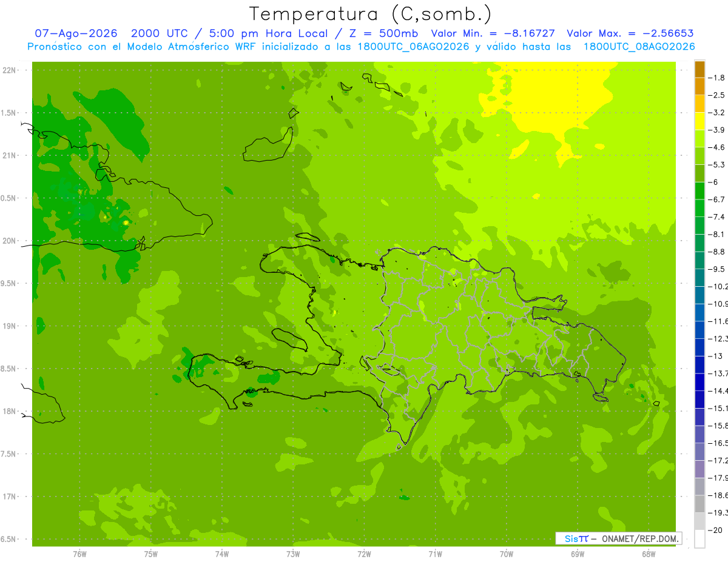Pick the yellow swatch between -3.2 and -3.9
728x562 pixels.
click(x=699, y=121)
